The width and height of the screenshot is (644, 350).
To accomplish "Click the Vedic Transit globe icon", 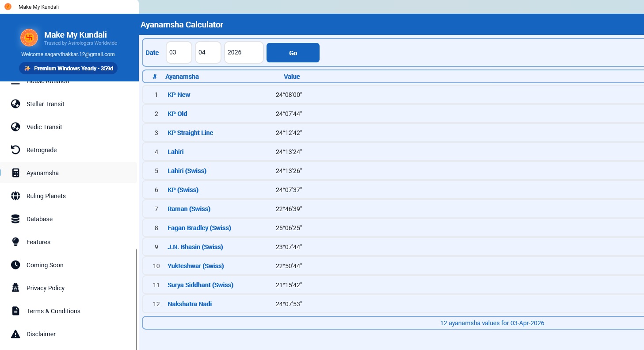I will click(x=15, y=127).
